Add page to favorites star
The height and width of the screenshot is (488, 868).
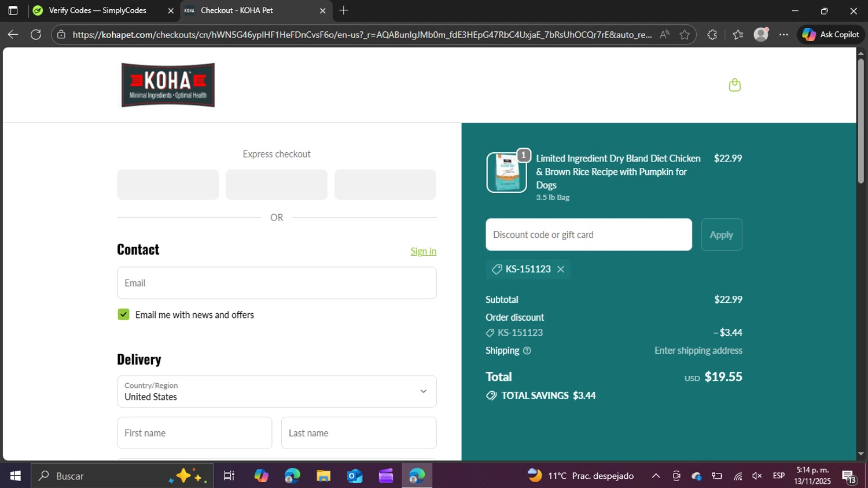(x=685, y=35)
